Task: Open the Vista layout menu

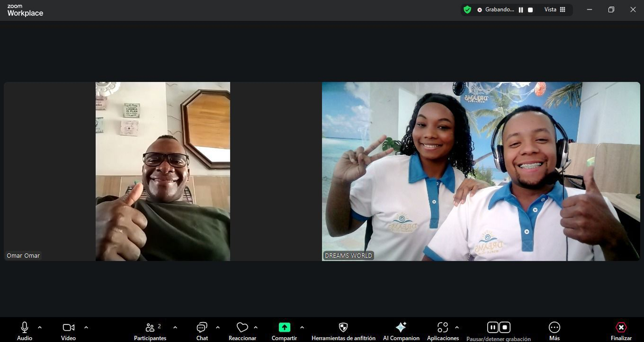Action: (555, 9)
